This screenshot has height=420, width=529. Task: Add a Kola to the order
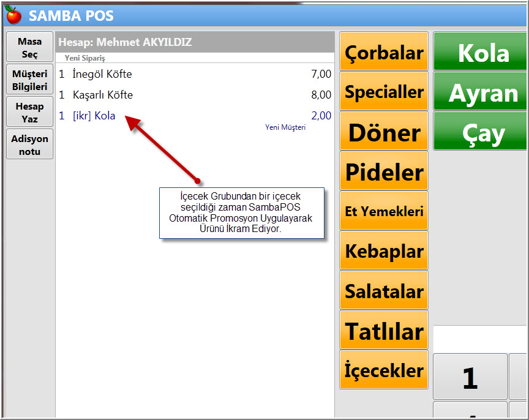tap(480, 51)
